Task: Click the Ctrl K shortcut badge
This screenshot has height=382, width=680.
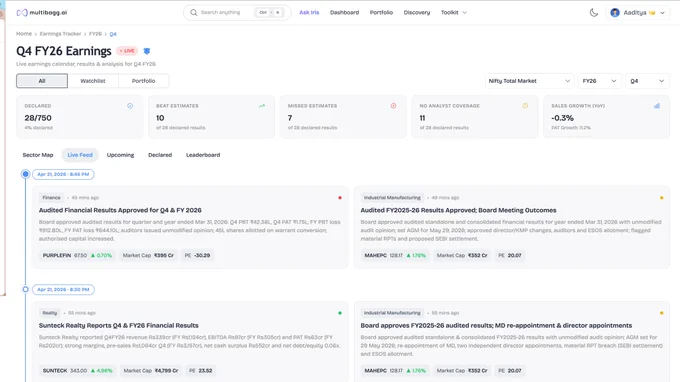Action: [269, 13]
